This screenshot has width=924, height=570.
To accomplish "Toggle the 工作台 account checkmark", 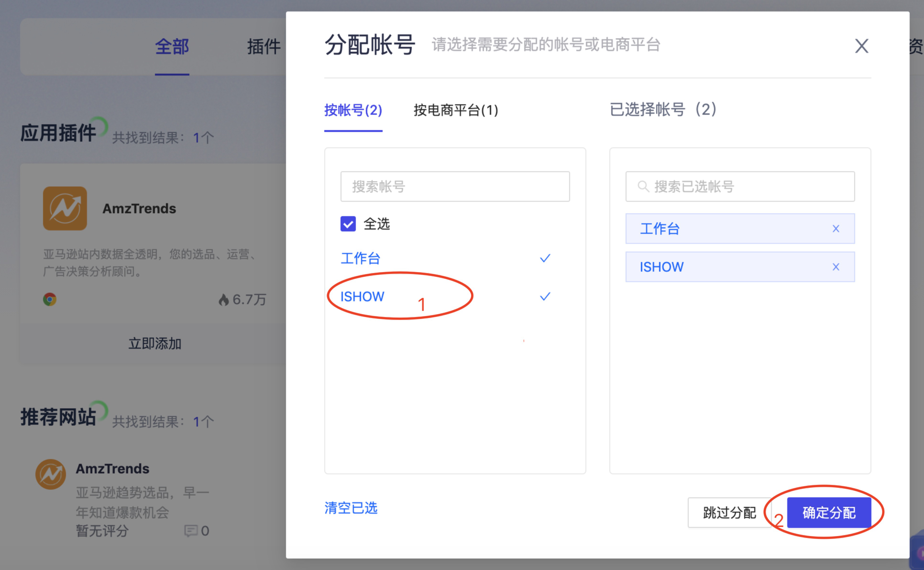I will pos(545,258).
